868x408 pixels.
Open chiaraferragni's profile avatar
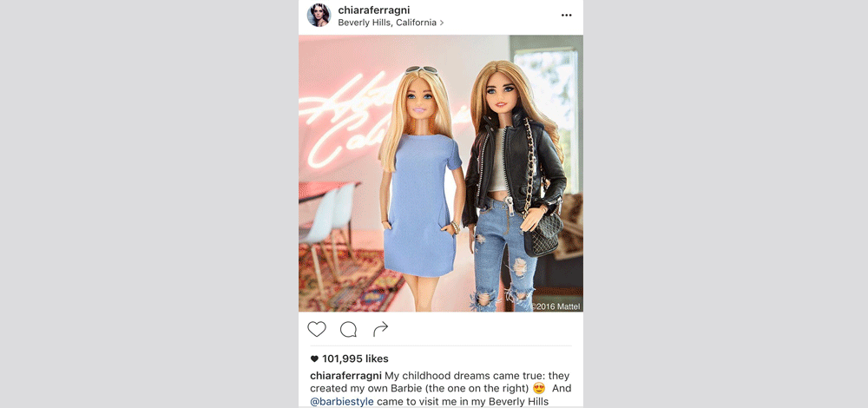(319, 15)
